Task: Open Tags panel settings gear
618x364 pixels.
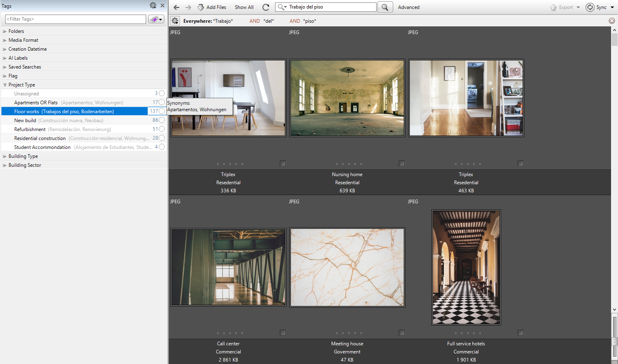Action: (x=153, y=5)
